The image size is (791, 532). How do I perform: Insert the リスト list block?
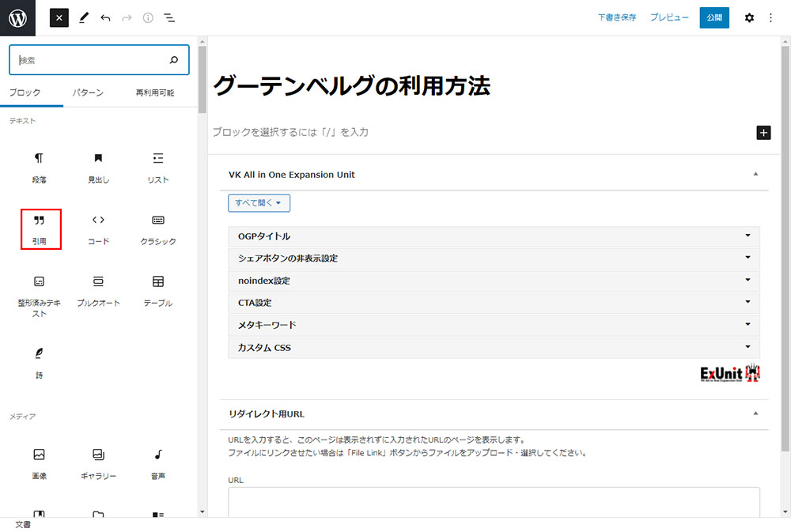pos(158,167)
